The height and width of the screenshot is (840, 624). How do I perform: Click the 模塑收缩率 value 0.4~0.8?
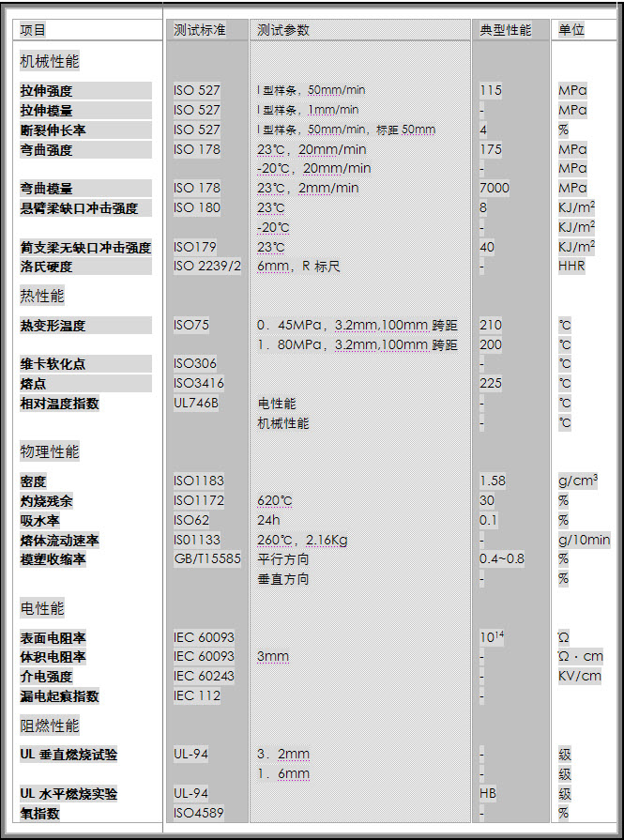pyautogui.click(x=502, y=558)
